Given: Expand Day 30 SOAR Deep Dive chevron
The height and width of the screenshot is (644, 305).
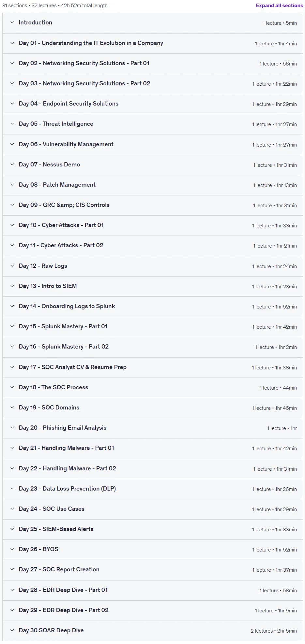Looking at the screenshot, I should 12,630.
